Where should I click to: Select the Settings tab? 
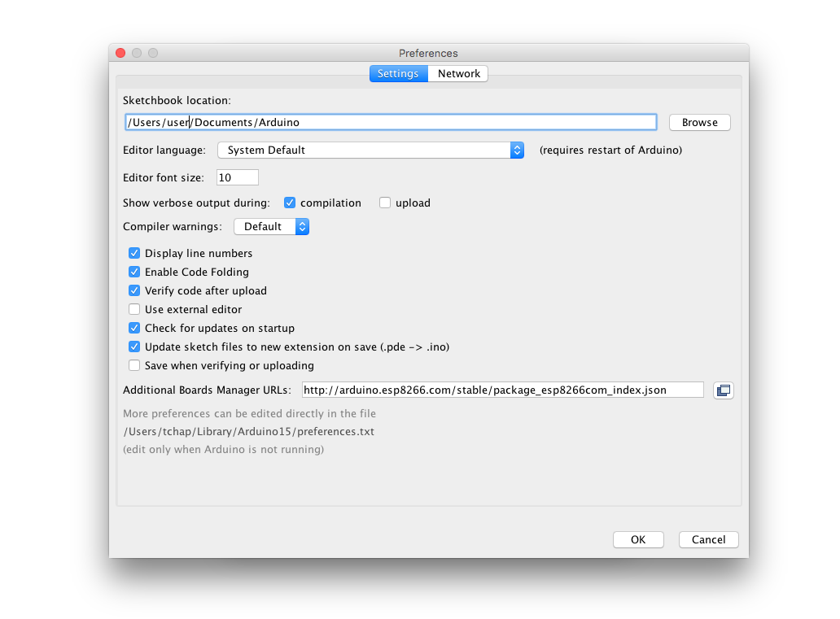[398, 74]
